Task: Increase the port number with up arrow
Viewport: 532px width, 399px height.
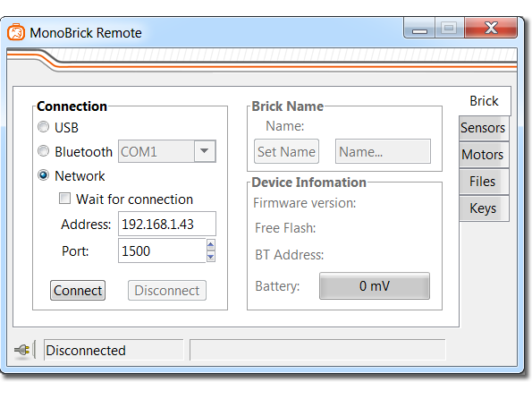Action: pyautogui.click(x=211, y=245)
